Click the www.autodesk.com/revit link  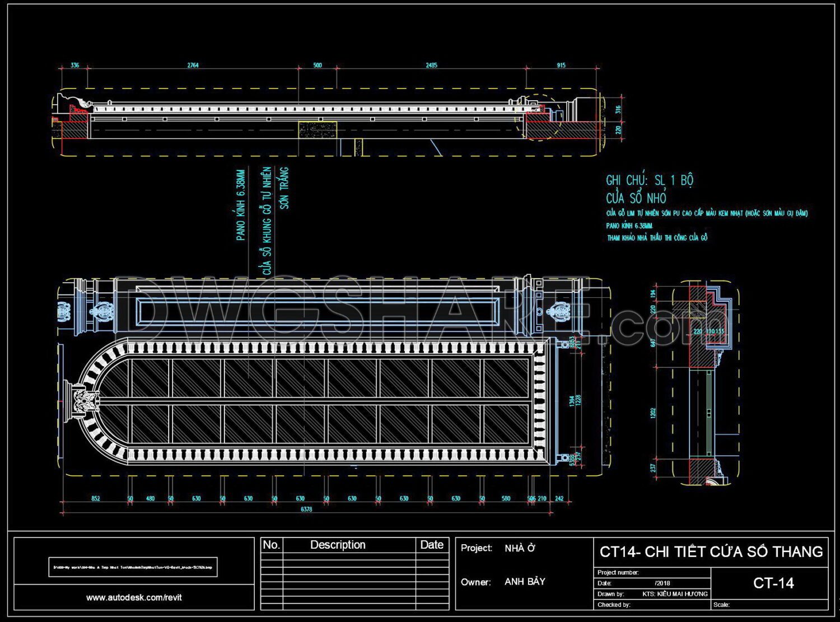134,597
